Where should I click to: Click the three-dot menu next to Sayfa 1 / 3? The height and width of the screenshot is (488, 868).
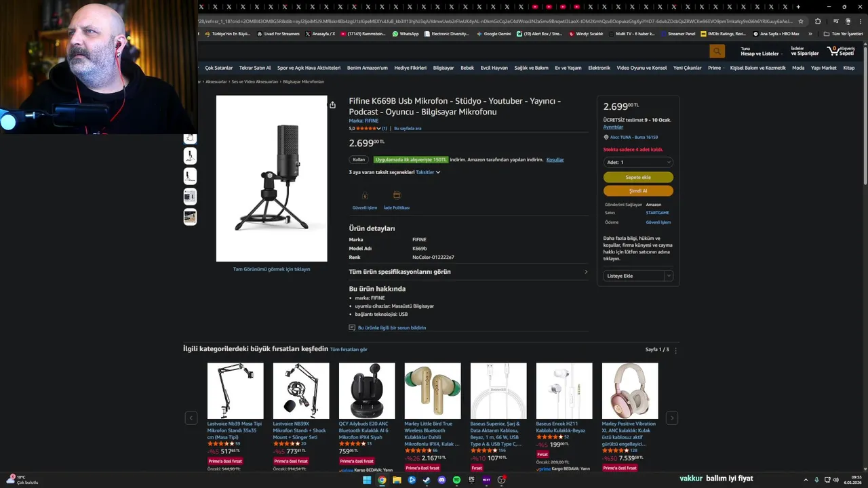(675, 350)
